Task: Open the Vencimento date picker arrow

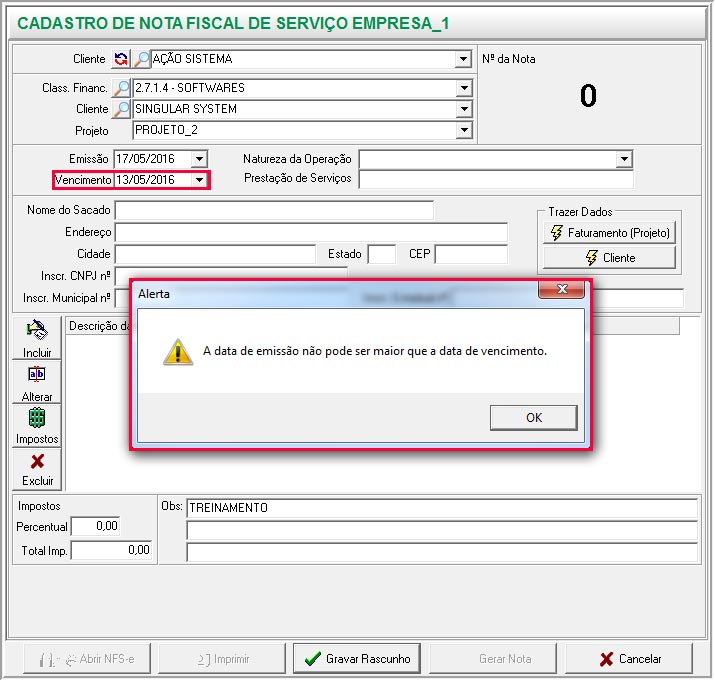Action: (199, 180)
